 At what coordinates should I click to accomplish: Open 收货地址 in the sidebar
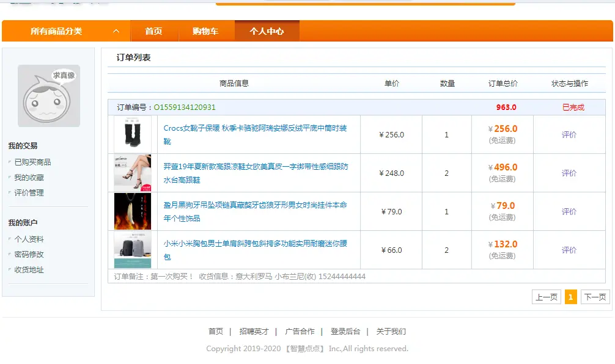pyautogui.click(x=29, y=269)
